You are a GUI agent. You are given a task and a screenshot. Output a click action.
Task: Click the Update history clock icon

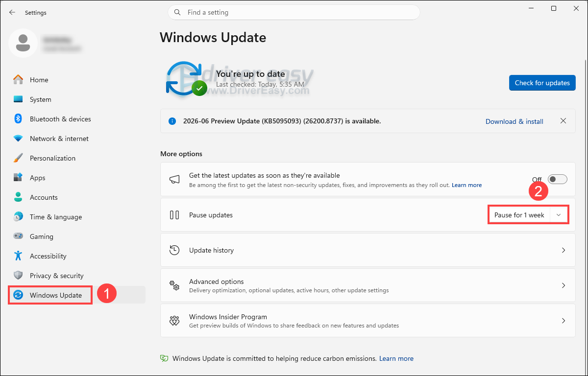(x=174, y=250)
